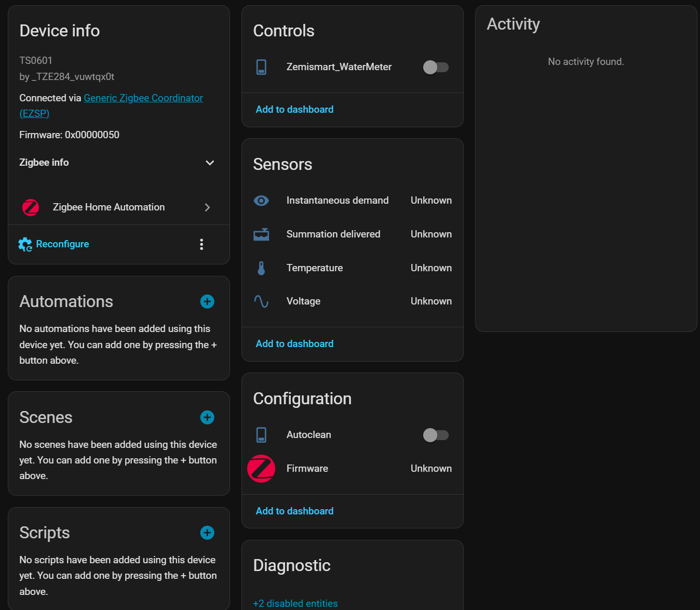Show the +2 disabled entities
The width and height of the screenshot is (700, 610).
[295, 603]
